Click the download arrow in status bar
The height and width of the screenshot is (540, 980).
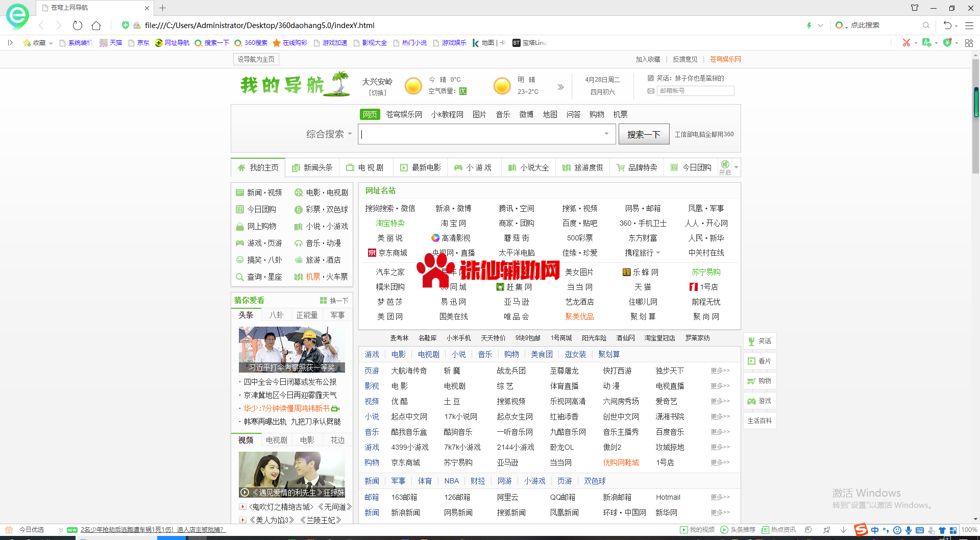point(843,530)
